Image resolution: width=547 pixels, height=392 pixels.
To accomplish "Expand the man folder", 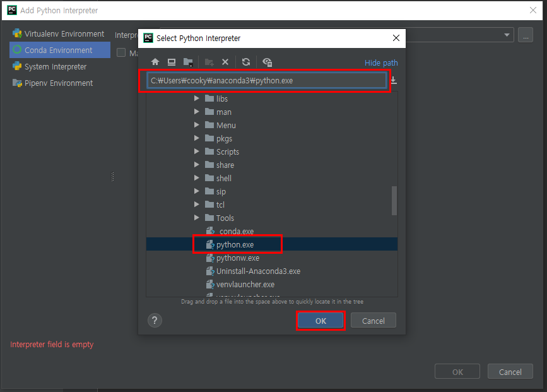I will (x=196, y=112).
